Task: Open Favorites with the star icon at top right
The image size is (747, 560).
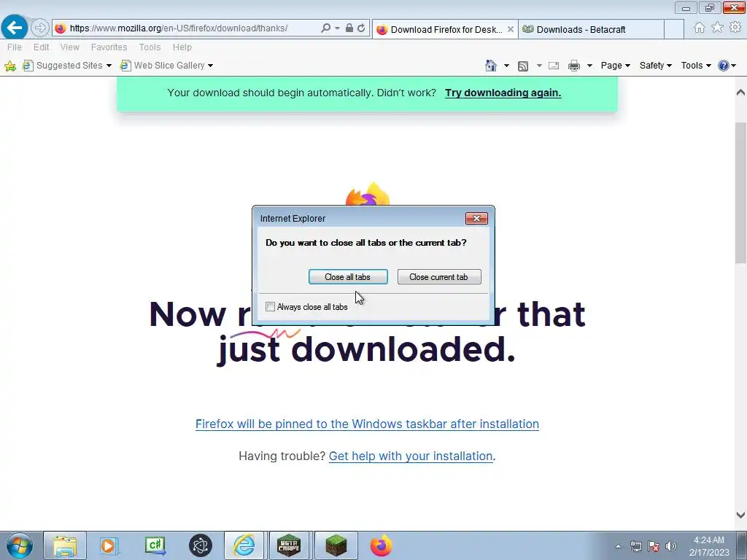Action: (718, 28)
